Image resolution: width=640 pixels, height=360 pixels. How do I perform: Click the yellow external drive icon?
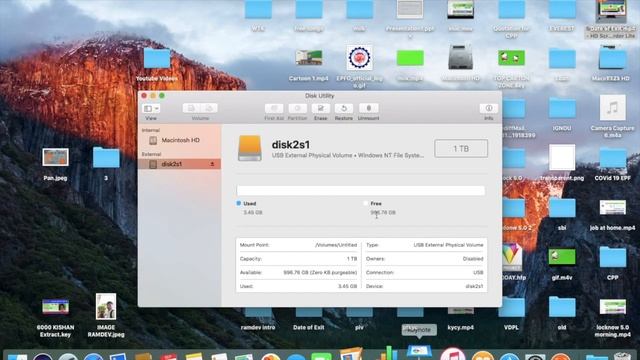pos(250,148)
